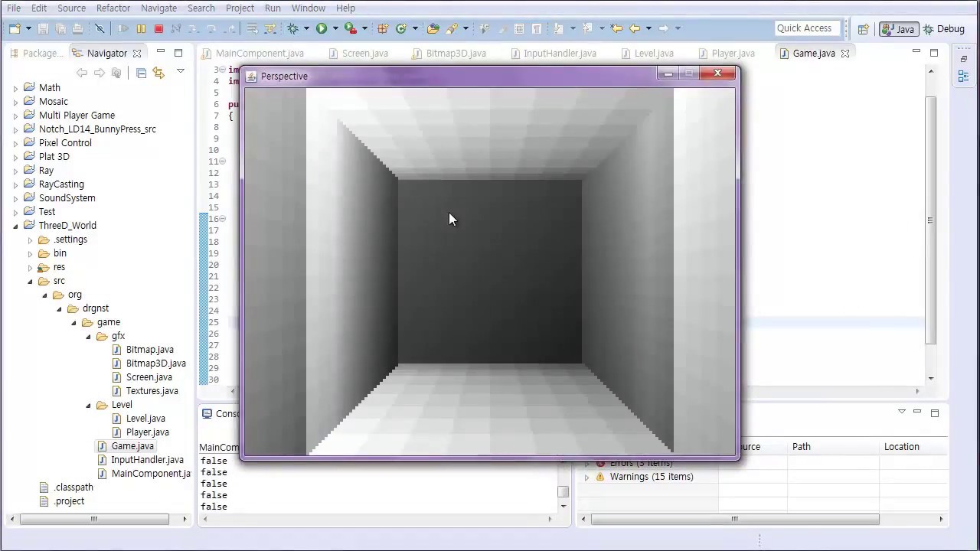Screen dimensions: 980x551
Task: Open the Refactor menu
Action: point(113,8)
